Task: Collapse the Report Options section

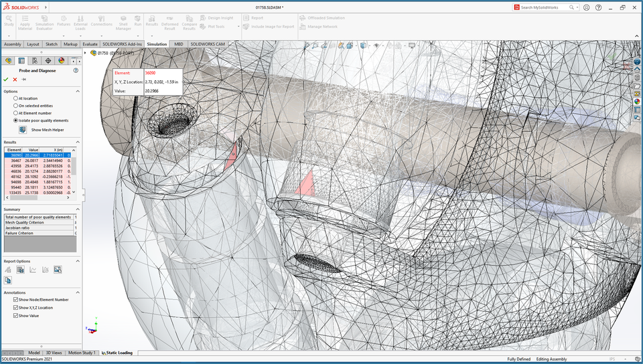Action: coord(78,261)
